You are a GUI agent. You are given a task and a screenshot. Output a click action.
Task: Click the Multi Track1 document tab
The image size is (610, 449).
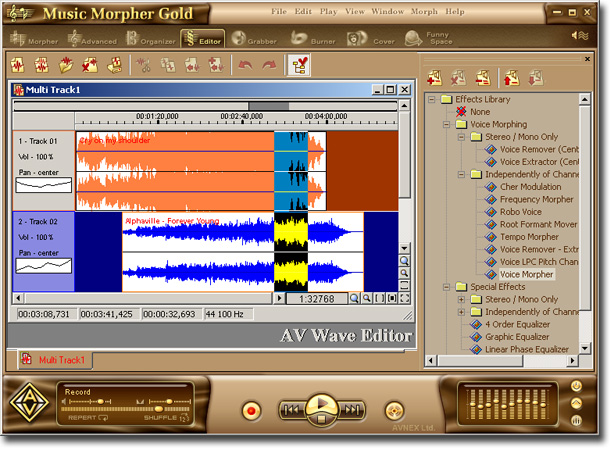pyautogui.click(x=55, y=360)
